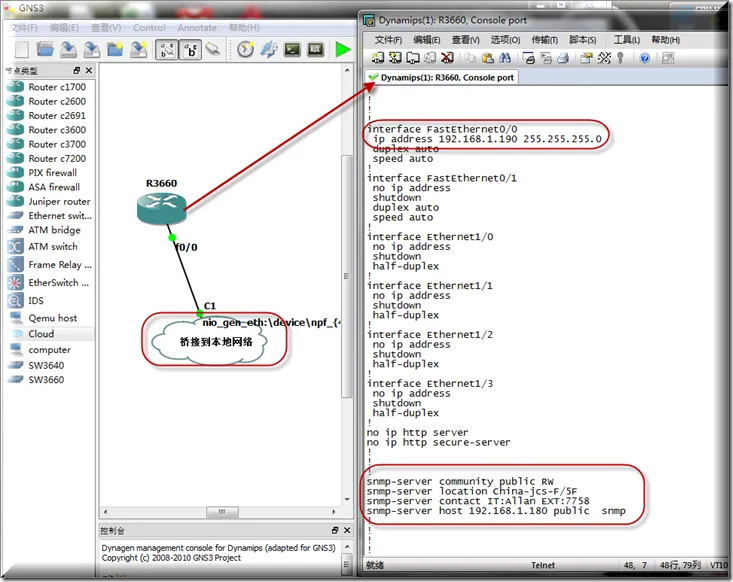733x582 pixels.
Task: Select the Add a link cable tool
Action: click(213, 49)
